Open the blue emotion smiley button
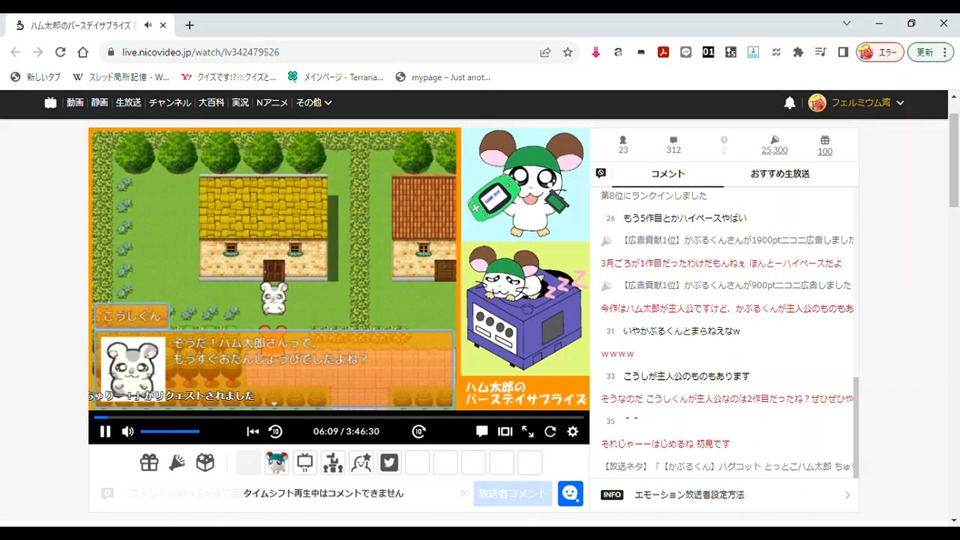 coord(570,493)
